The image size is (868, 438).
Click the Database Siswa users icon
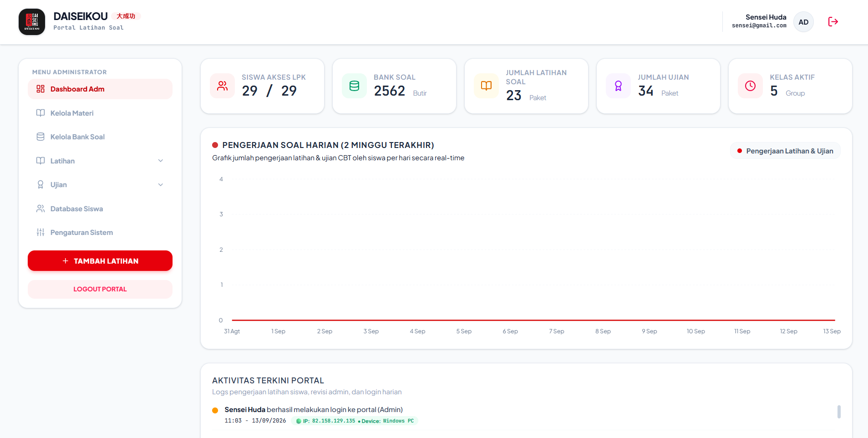(41, 209)
